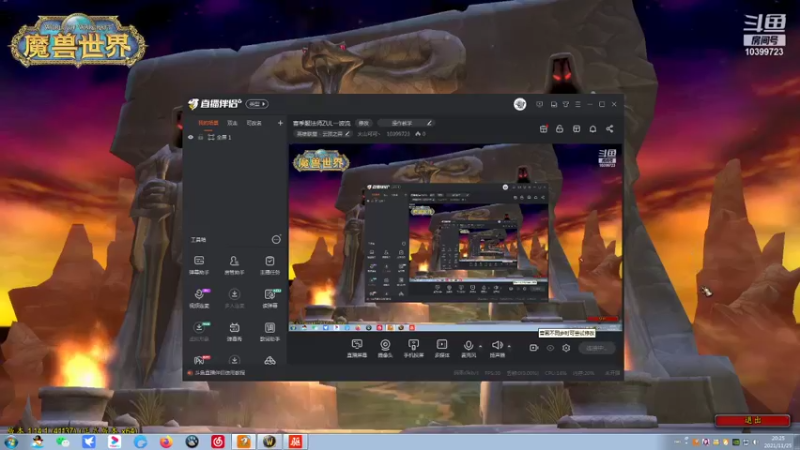The image size is (800, 450).
Task: Toggle visibility eye of the 全屏 1 source
Action: (191, 137)
